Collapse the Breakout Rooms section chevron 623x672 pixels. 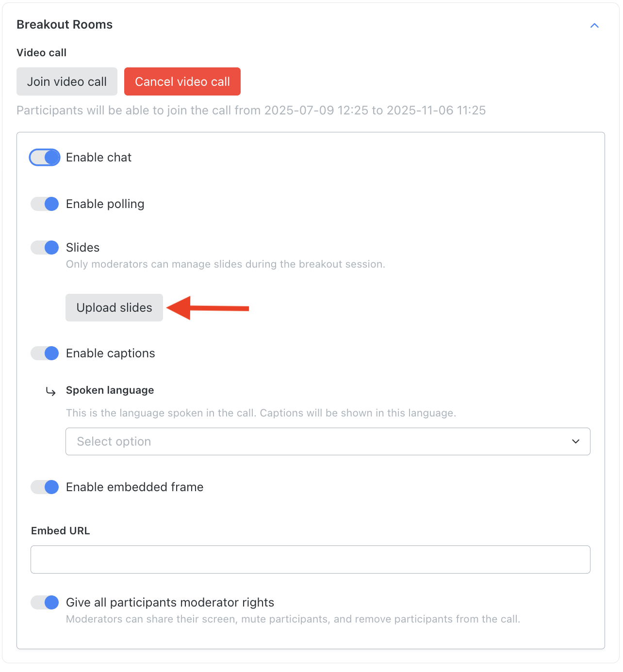594,25
